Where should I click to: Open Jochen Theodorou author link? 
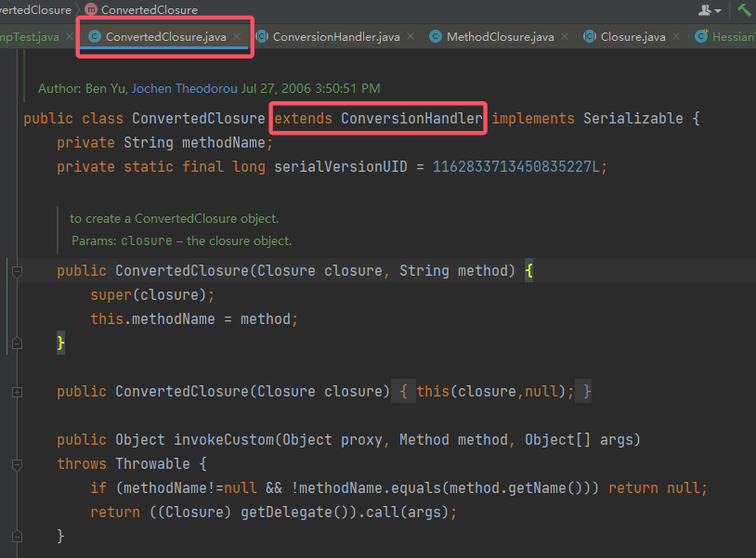click(x=184, y=88)
